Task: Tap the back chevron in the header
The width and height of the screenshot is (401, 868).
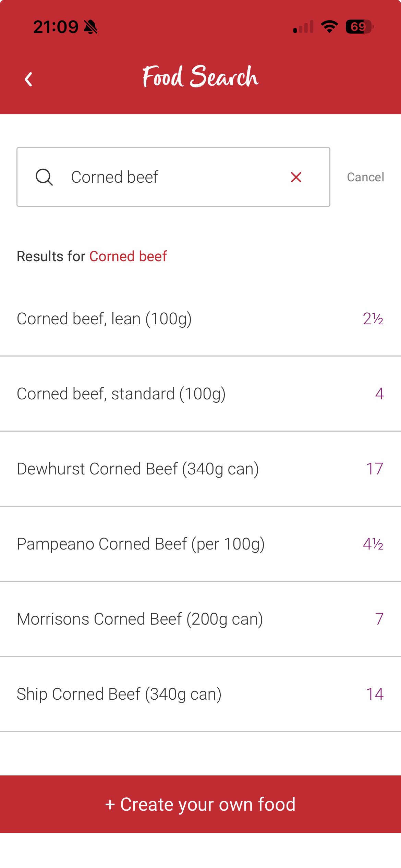Action: click(x=28, y=79)
